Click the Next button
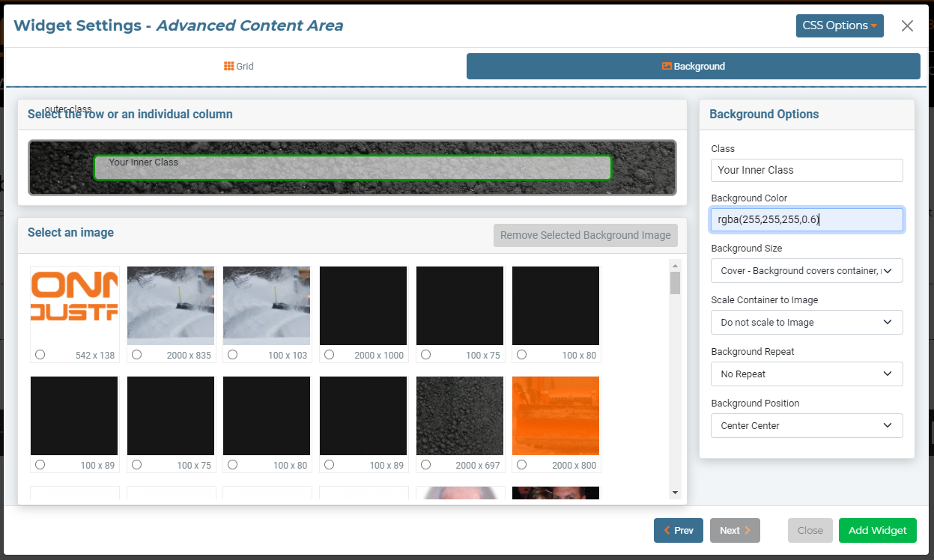 point(735,530)
